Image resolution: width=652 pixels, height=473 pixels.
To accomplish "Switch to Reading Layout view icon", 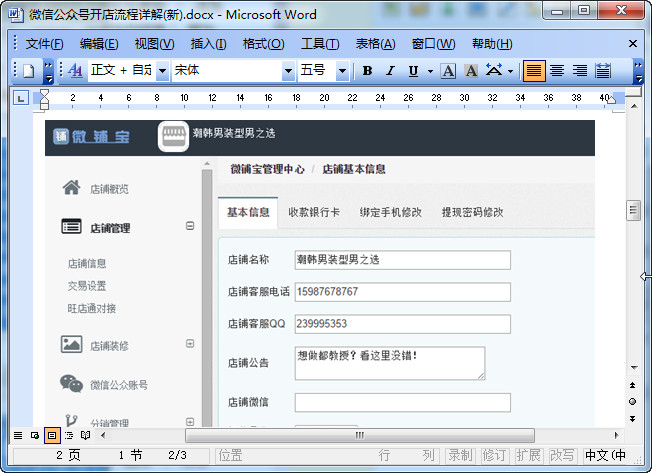I will [x=85, y=436].
